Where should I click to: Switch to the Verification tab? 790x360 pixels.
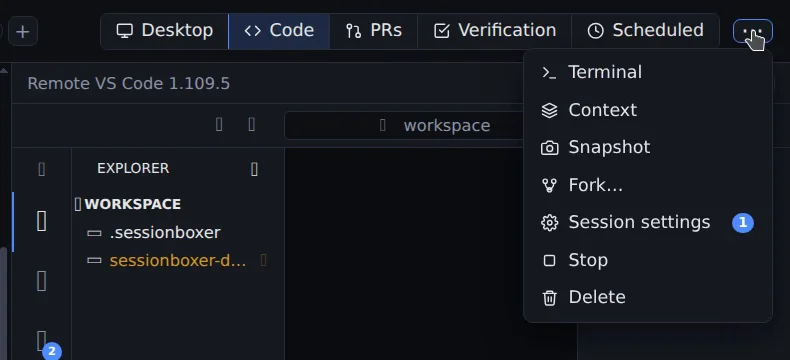pyautogui.click(x=494, y=31)
